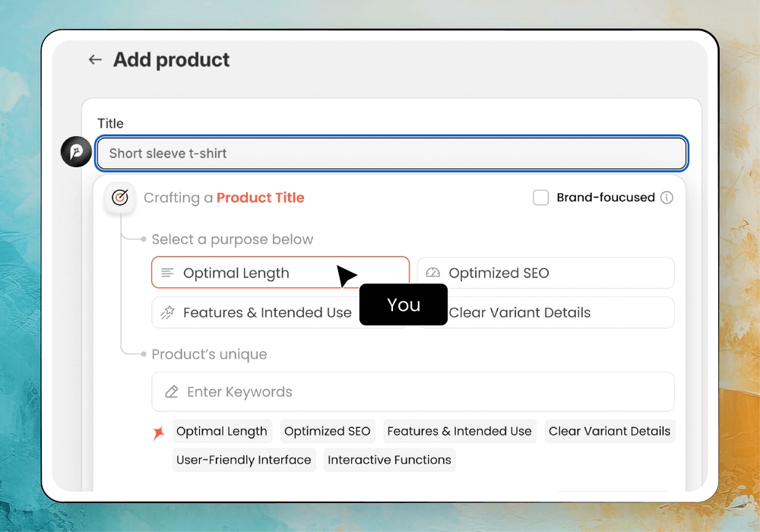Enable the Brand-foucused checkbox

coord(540,198)
